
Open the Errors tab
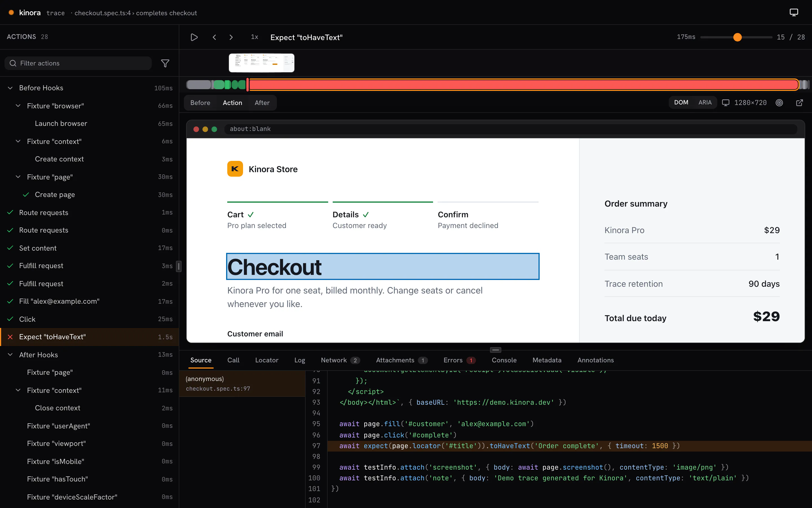459,360
